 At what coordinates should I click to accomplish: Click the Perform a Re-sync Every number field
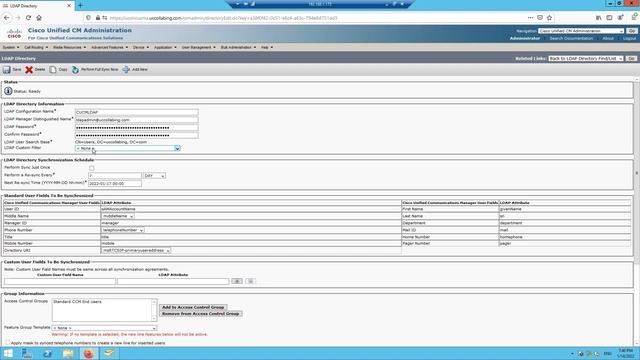tap(115, 176)
